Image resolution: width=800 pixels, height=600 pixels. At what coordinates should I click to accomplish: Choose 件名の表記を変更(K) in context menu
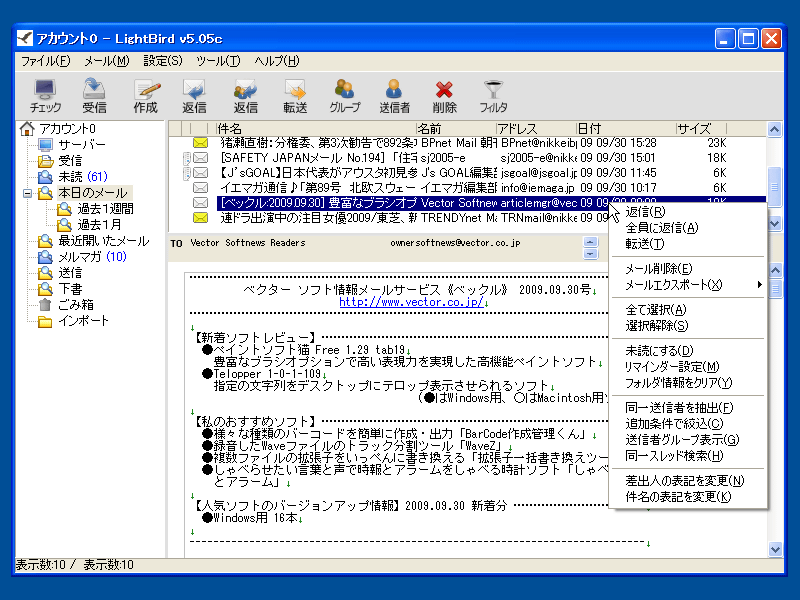(688, 496)
